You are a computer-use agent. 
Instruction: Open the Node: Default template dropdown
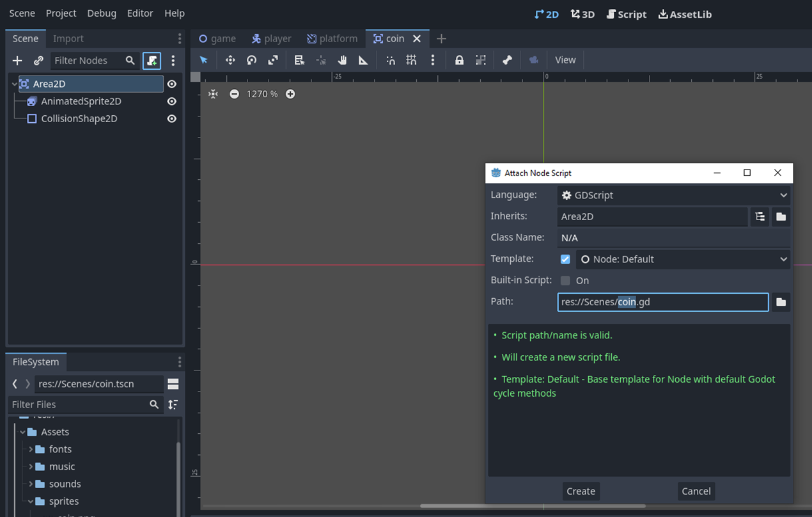pyautogui.click(x=683, y=259)
